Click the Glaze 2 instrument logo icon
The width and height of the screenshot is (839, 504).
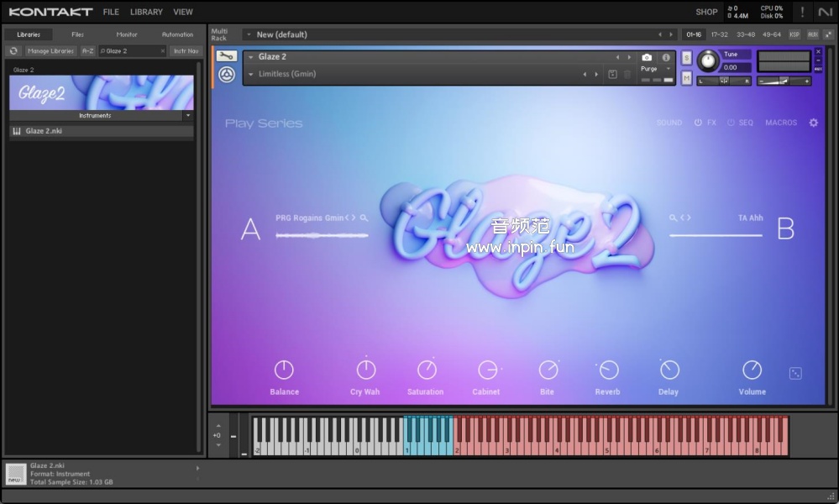[x=227, y=75]
